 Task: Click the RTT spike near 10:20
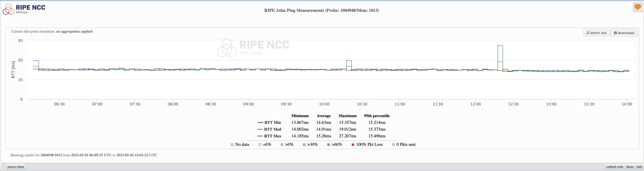[349, 61]
